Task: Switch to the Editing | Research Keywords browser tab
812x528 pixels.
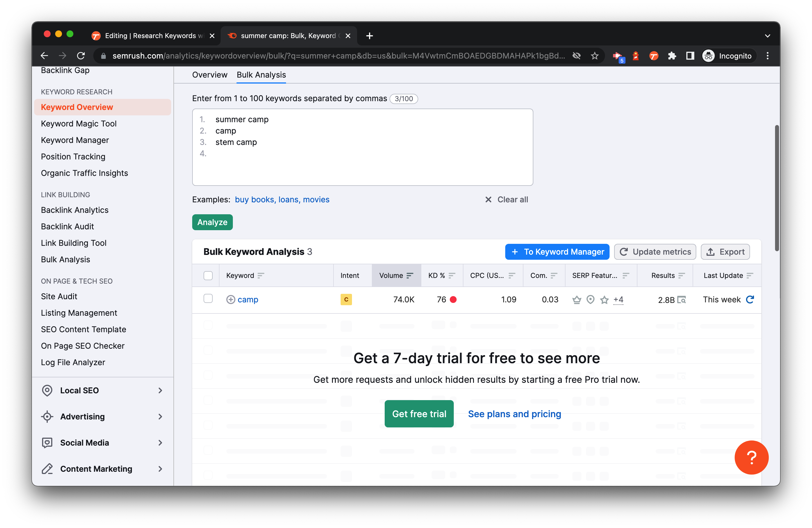Action: pos(154,36)
